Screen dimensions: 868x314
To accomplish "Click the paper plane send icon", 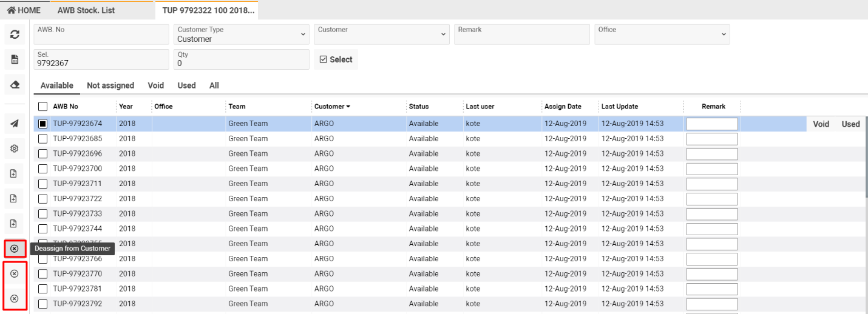I will pos(15,123).
